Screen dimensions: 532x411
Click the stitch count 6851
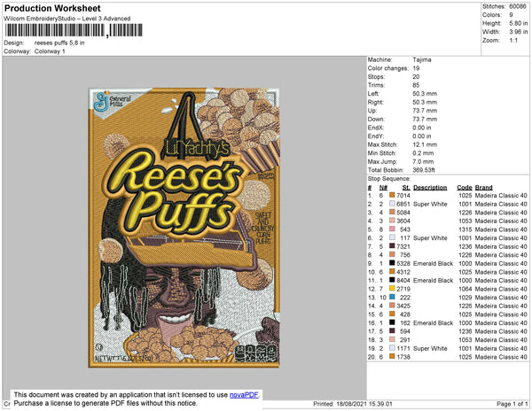[403, 204]
